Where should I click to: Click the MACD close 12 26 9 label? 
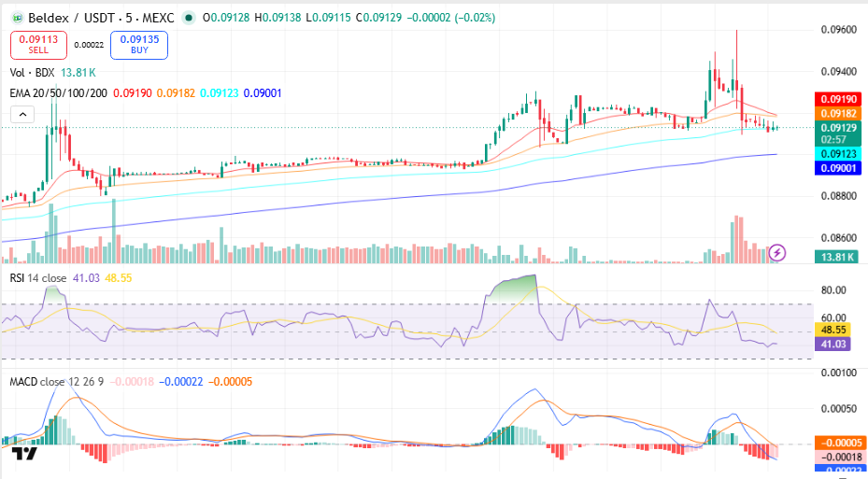click(56, 382)
